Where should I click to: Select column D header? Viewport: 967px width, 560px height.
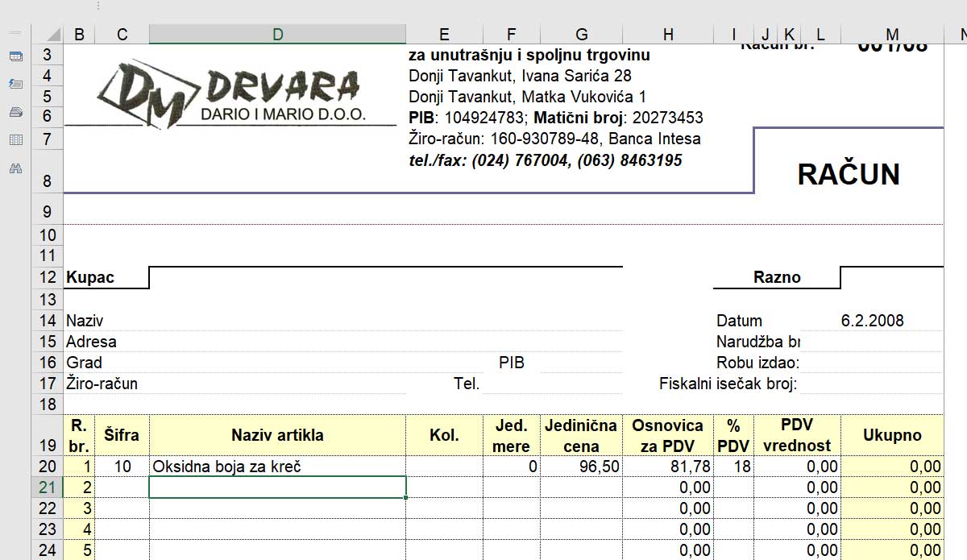(277, 34)
